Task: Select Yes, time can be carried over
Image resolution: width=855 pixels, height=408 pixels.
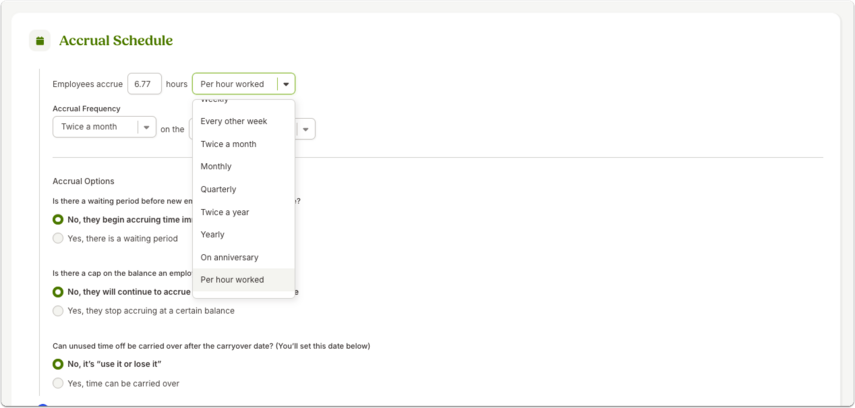Action: pyautogui.click(x=58, y=383)
